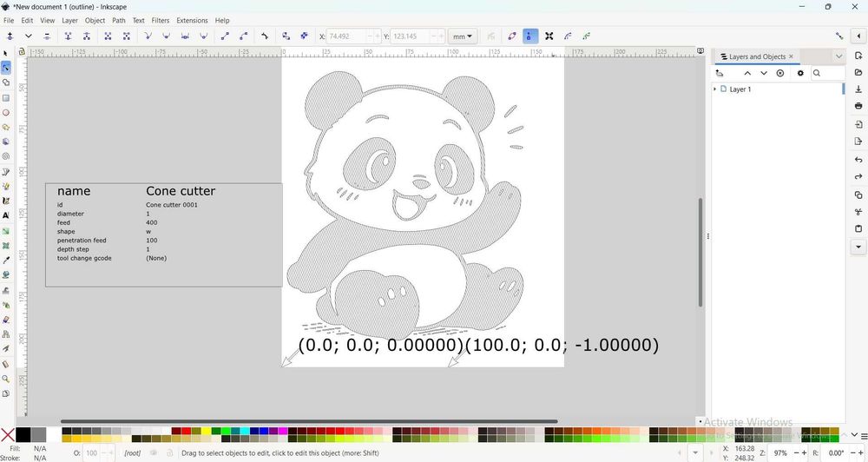Delete selected layer button
Image resolution: width=868 pixels, height=462 pixels.
[x=780, y=73]
